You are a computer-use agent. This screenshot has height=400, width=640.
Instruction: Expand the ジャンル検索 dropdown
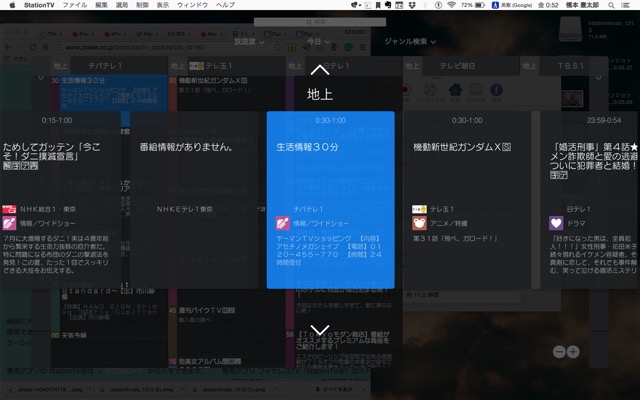410,41
